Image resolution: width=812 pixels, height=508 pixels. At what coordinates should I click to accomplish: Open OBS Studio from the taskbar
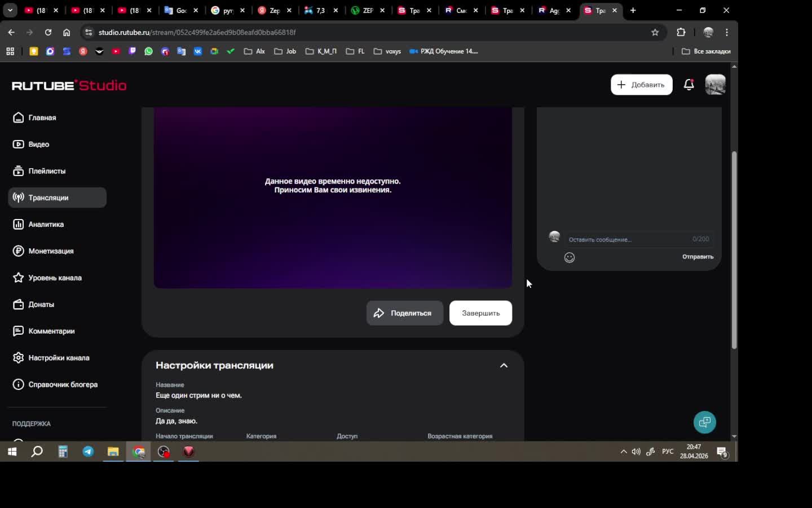tap(164, 452)
